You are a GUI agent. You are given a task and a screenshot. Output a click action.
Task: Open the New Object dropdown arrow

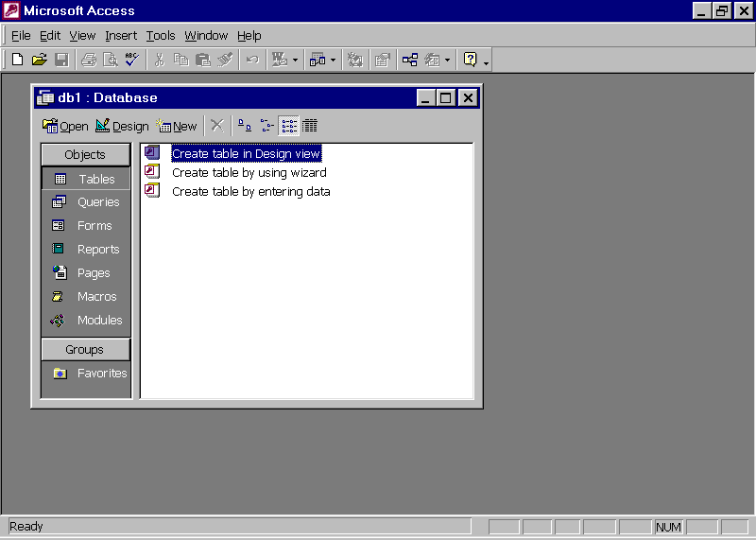447,61
